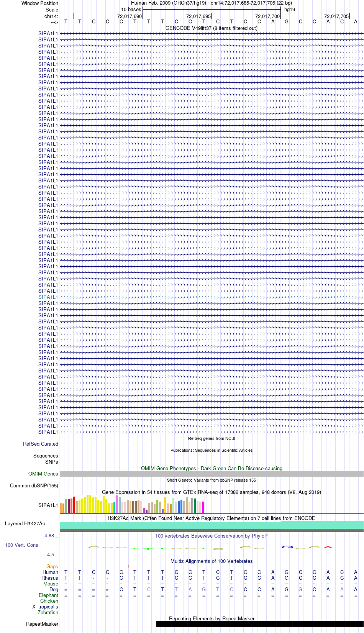Click the 100 vertebrates Basewise Conservation by PhyloP title
364x633 pixels.
[212, 536]
